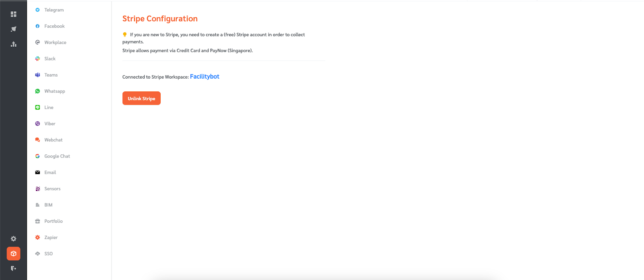Screen dimensions: 644x280
Task: Select the highlighted orange cube integrations icon
Action: tap(14, 253)
